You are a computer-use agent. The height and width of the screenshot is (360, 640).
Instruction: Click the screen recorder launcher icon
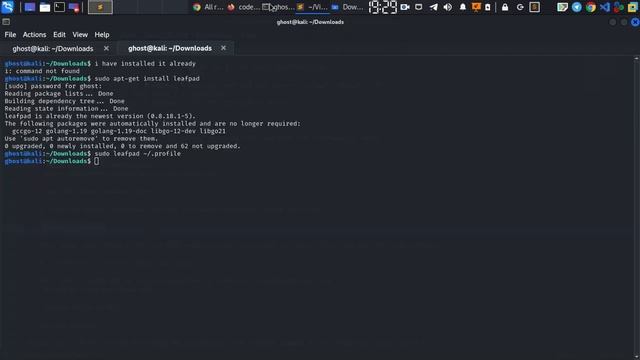click(74, 7)
